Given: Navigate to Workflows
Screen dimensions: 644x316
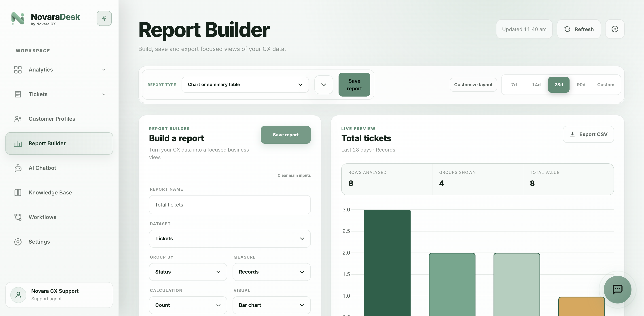Looking at the screenshot, I should [x=59, y=217].
